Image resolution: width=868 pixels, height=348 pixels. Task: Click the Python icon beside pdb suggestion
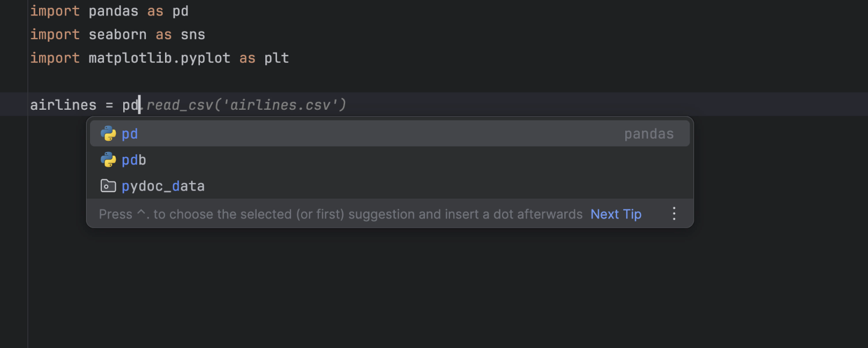click(108, 160)
